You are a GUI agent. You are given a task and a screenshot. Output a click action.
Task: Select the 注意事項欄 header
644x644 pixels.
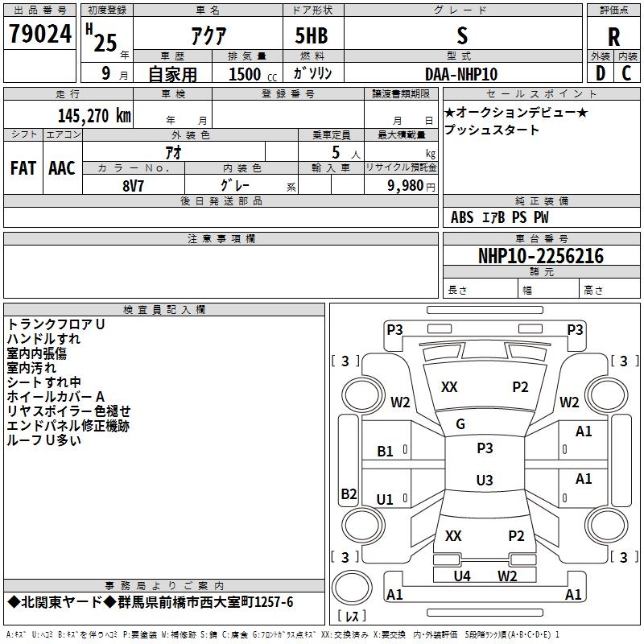click(221, 238)
